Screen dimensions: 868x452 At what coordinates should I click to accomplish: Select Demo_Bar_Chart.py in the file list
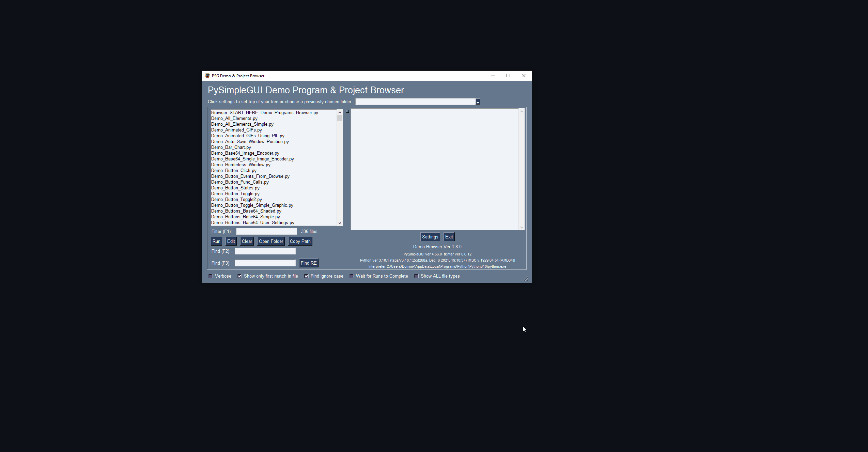click(x=231, y=147)
